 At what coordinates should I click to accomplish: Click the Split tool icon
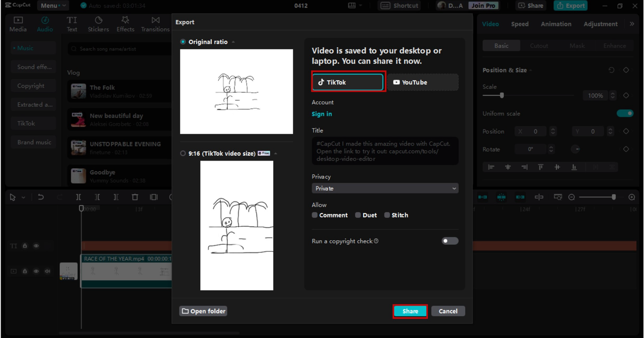[x=78, y=197]
